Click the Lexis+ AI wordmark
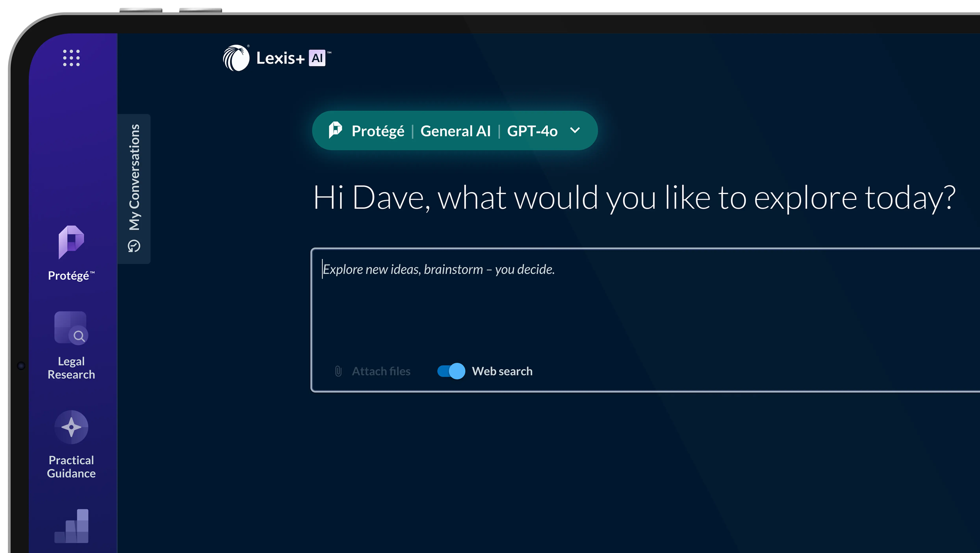 point(291,58)
